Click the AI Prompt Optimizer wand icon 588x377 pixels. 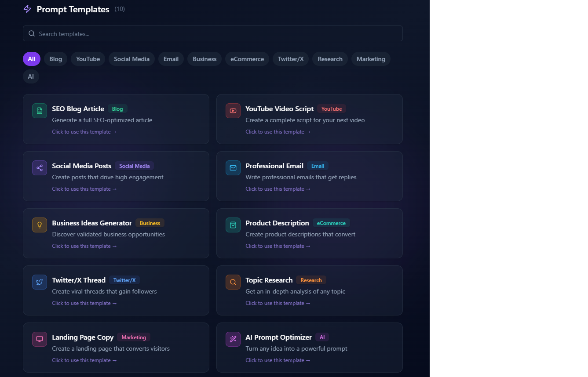pos(233,339)
